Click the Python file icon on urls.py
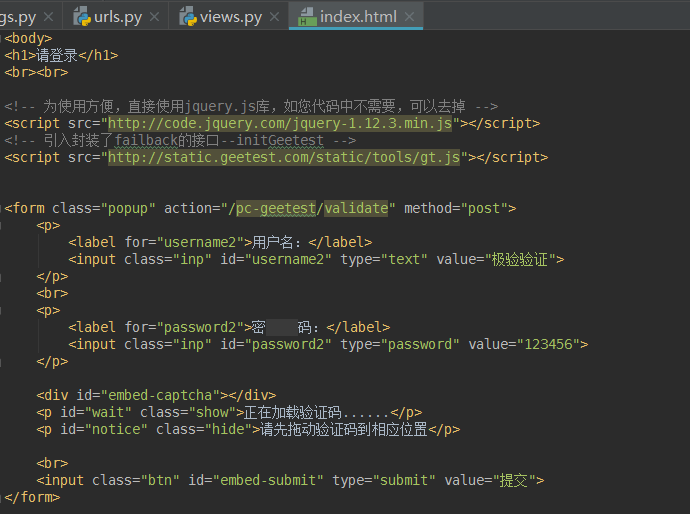Image resolution: width=690 pixels, height=514 pixels. (81, 16)
